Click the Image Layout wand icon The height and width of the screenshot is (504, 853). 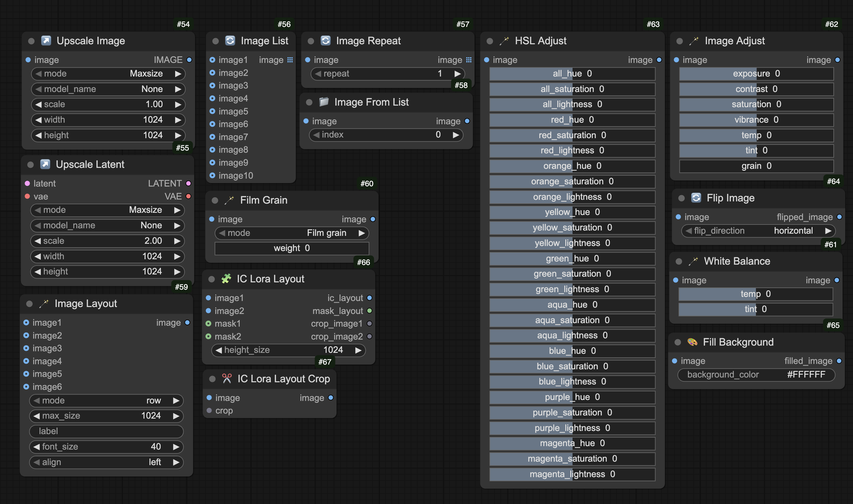point(44,304)
